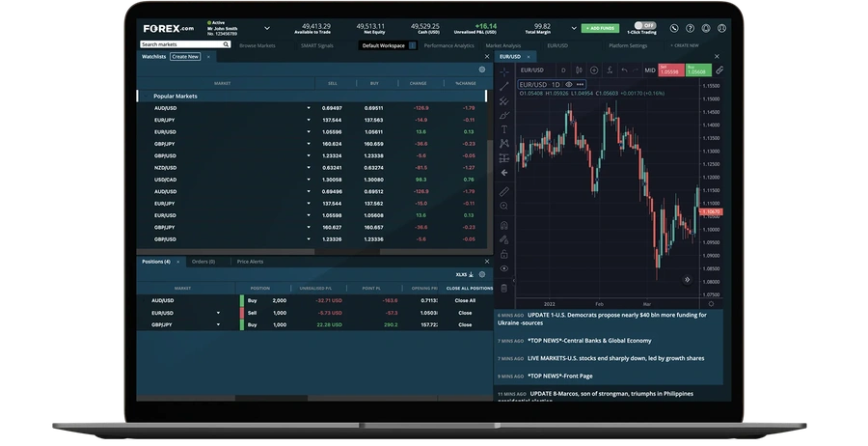Select the pitchfork drawing tool
The height and width of the screenshot is (446, 868).
[503, 100]
